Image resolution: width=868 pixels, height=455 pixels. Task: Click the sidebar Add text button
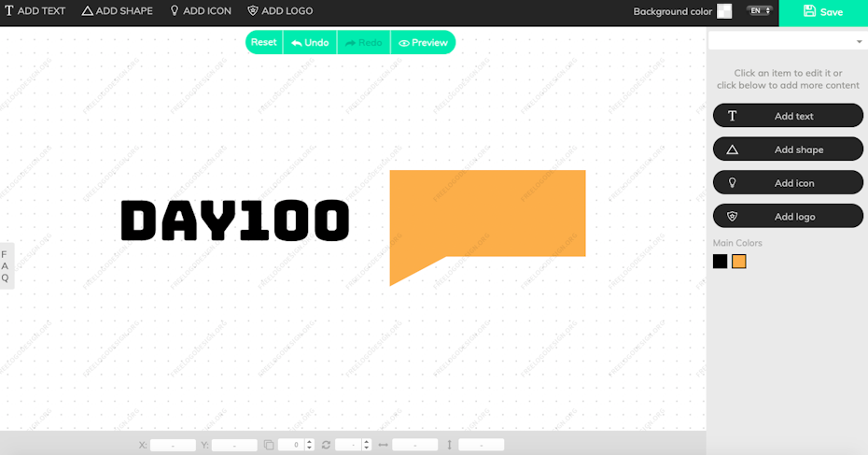788,116
